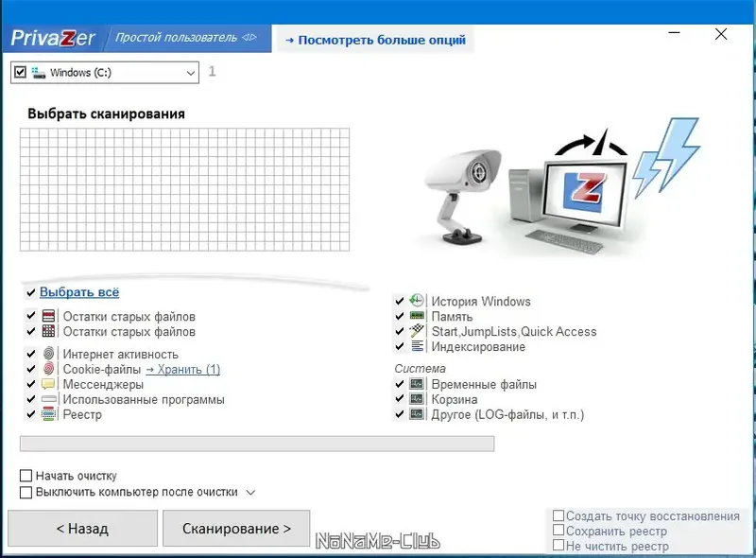Minimize the PrivaZer window
Screen dimensions: 756x558
(675, 33)
